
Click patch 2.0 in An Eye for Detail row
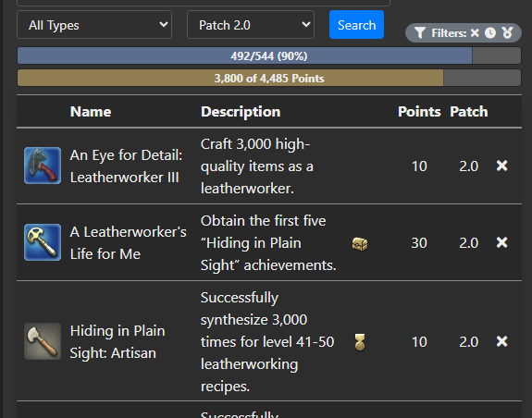pyautogui.click(x=468, y=166)
